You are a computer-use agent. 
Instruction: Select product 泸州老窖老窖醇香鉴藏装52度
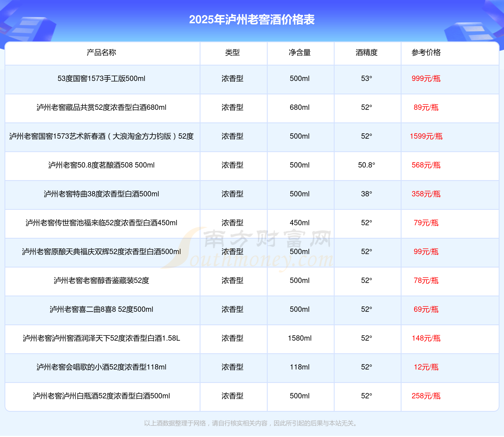coord(101,280)
